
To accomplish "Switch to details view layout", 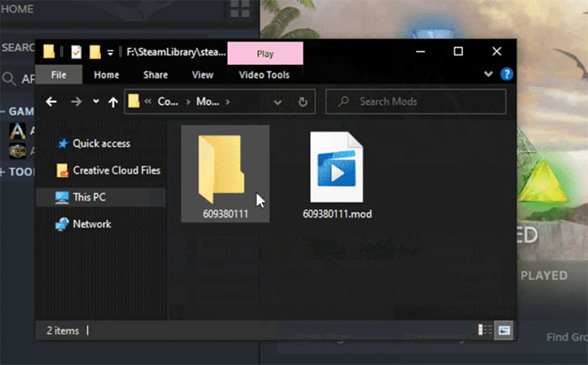I will point(485,330).
